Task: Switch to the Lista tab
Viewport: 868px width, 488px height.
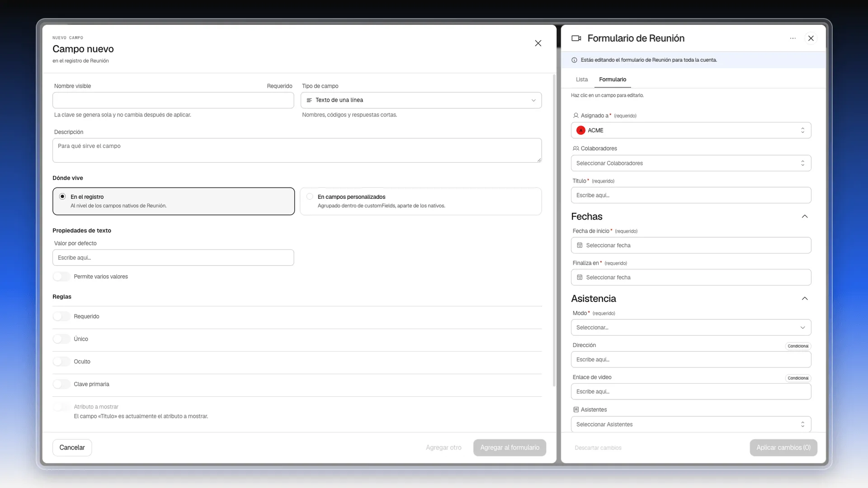Action: click(582, 80)
